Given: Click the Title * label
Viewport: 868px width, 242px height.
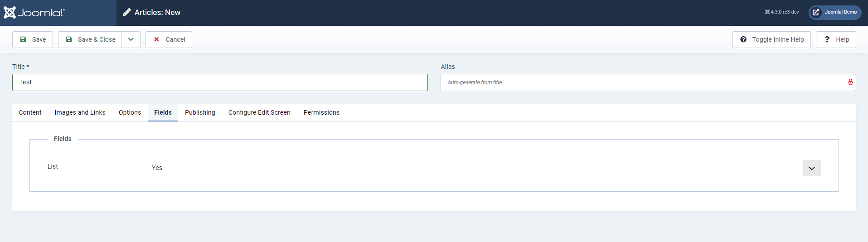Looking at the screenshot, I should [20, 67].
